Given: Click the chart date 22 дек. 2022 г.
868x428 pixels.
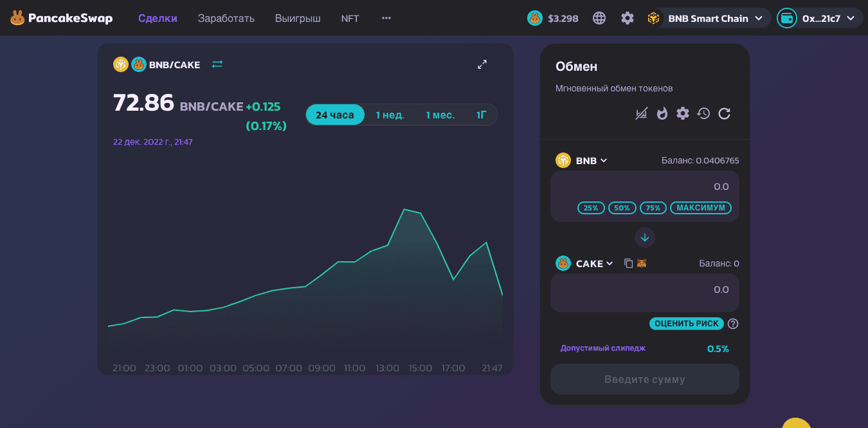Looking at the screenshot, I should click(152, 142).
